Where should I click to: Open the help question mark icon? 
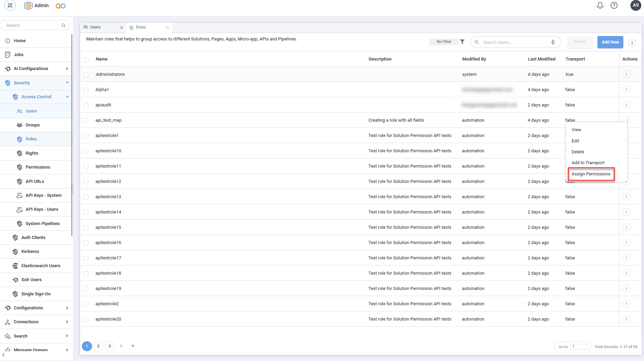[x=614, y=5]
